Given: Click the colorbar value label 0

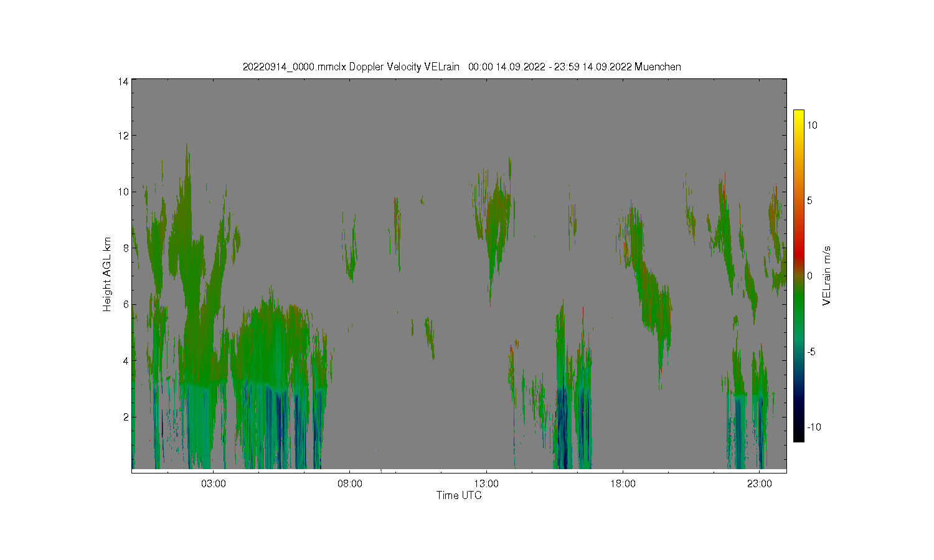Looking at the screenshot, I should pyautogui.click(x=809, y=276).
